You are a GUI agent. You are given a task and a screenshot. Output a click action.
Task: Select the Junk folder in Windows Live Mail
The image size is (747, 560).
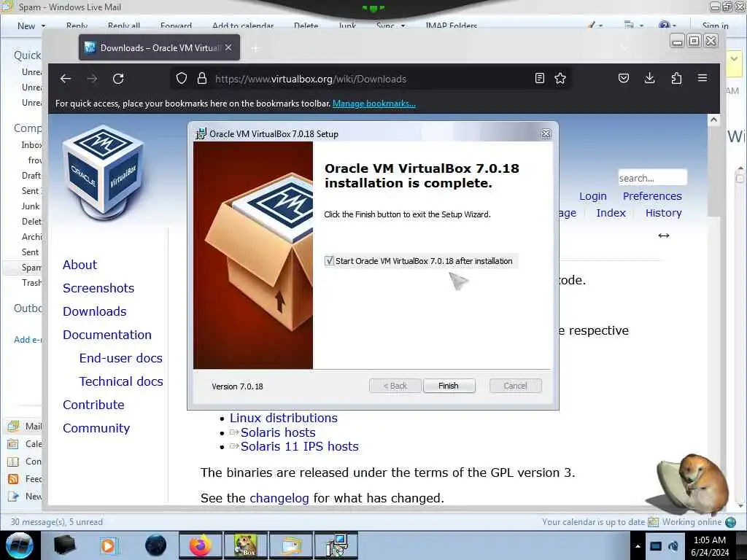pos(31,206)
